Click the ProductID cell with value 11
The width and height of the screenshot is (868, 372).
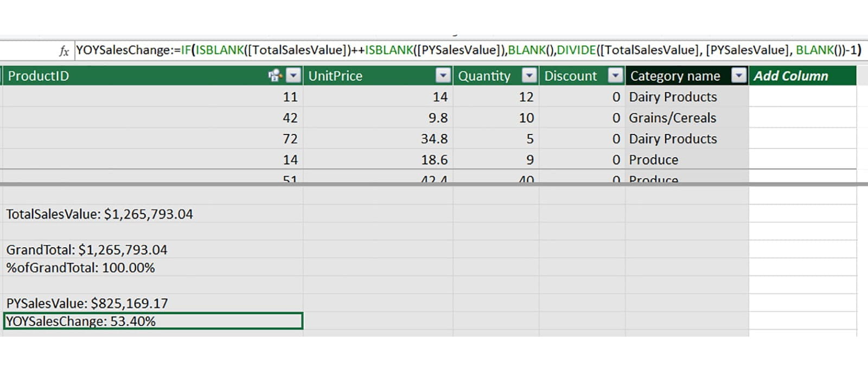tap(290, 97)
